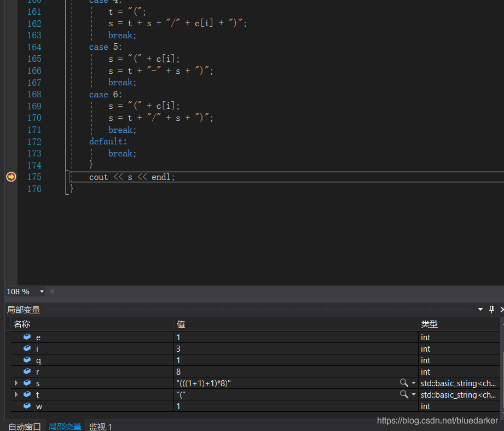Click the case 6: label in the code

(x=106, y=95)
